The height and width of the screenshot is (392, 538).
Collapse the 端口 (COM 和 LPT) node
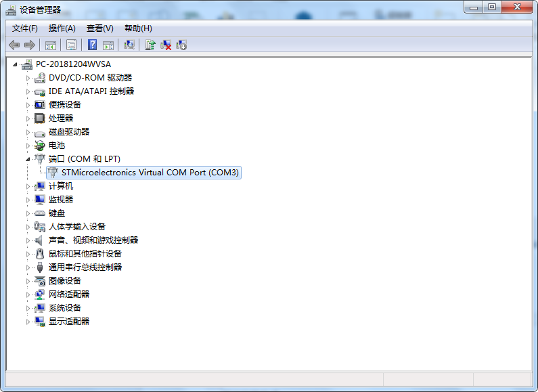tap(28, 159)
